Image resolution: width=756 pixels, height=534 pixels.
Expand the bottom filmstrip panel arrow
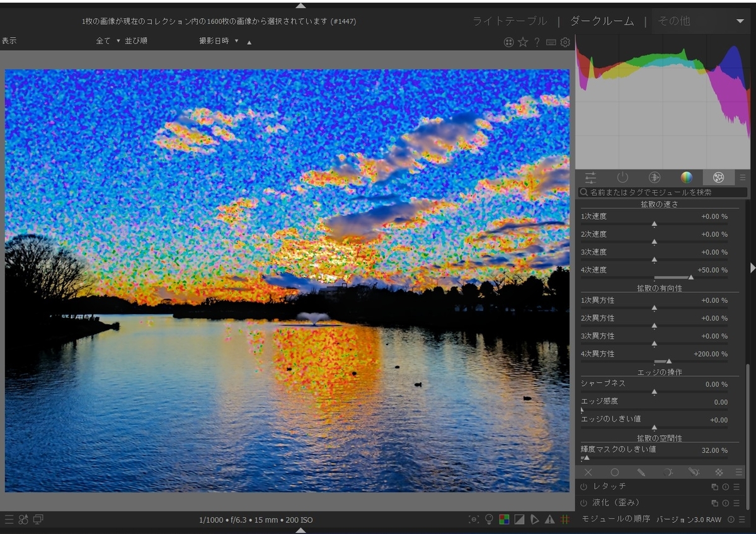click(301, 530)
